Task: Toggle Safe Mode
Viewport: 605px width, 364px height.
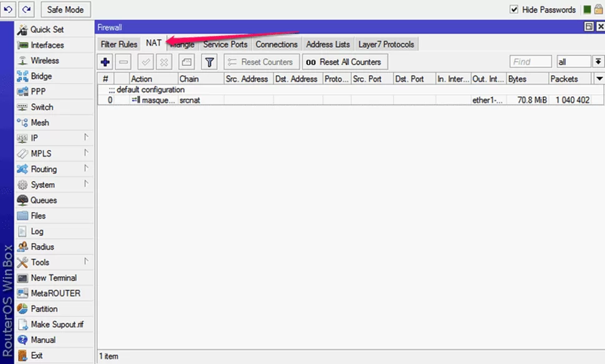Action: (x=65, y=9)
